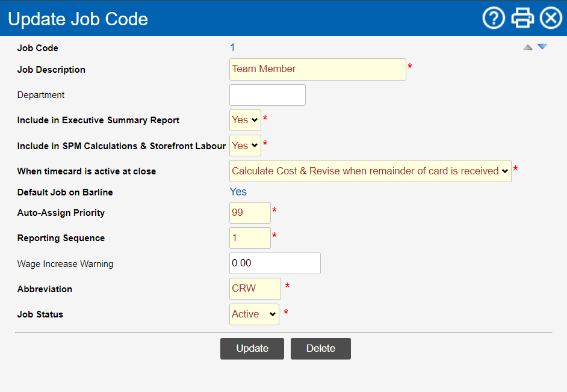This screenshot has width=567, height=392.
Task: Click into the Job Description field
Action: tap(317, 69)
